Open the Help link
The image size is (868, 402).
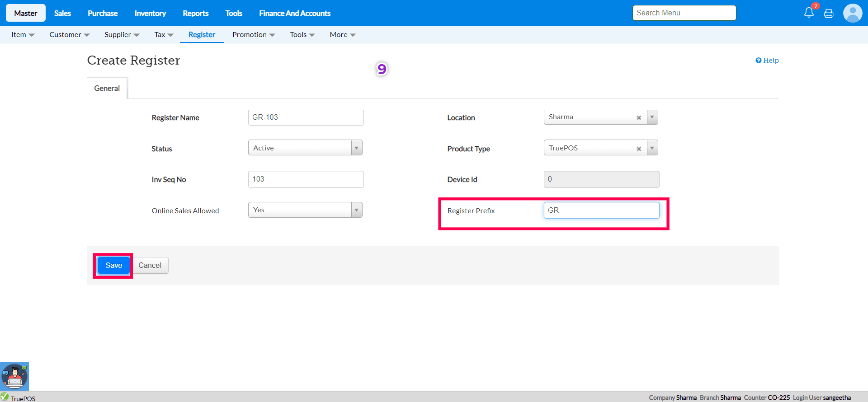pos(767,60)
